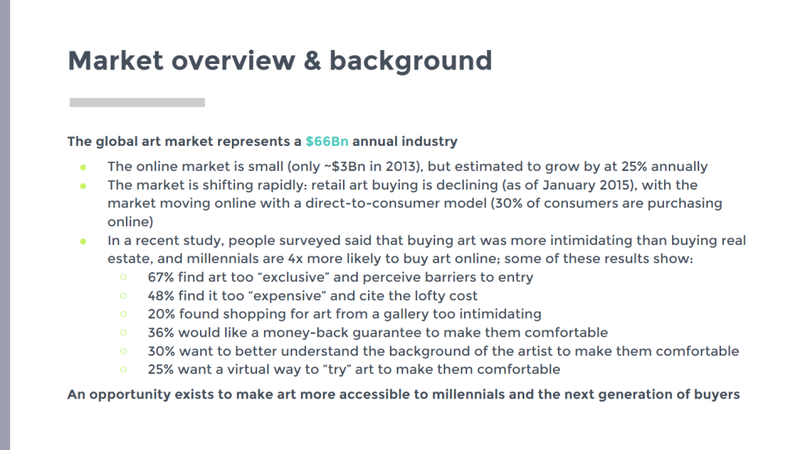
Task: Click hollow bullet beside 30% artist background line
Action: [123, 351]
